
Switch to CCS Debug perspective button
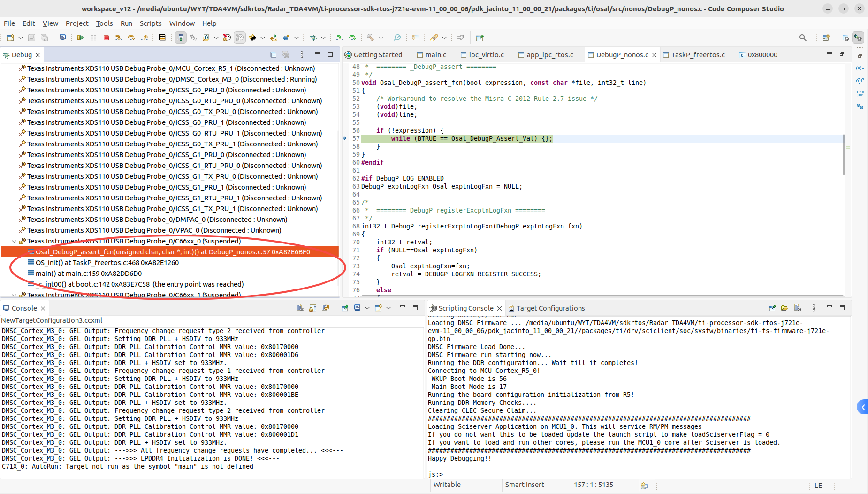pos(858,38)
